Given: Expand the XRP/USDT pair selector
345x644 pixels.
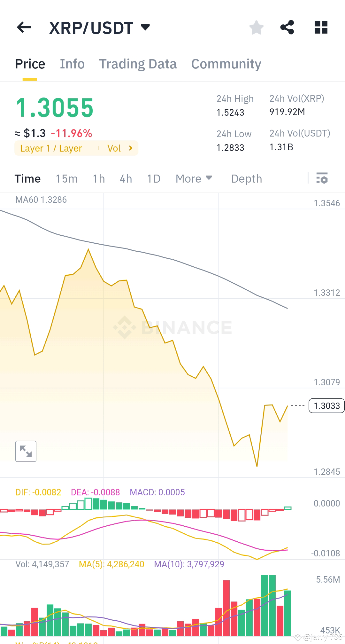Looking at the screenshot, I should pyautogui.click(x=145, y=27).
